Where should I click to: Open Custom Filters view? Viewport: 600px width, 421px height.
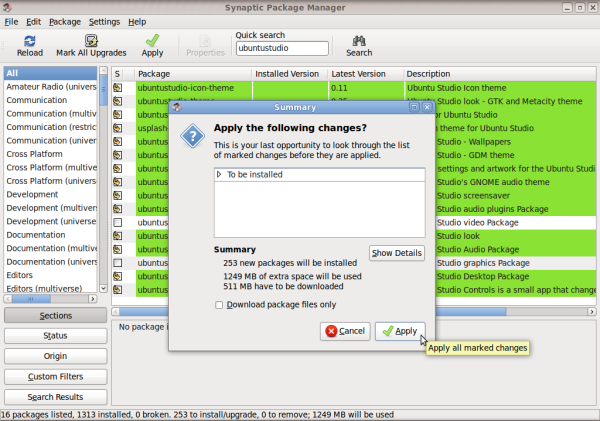coord(55,377)
